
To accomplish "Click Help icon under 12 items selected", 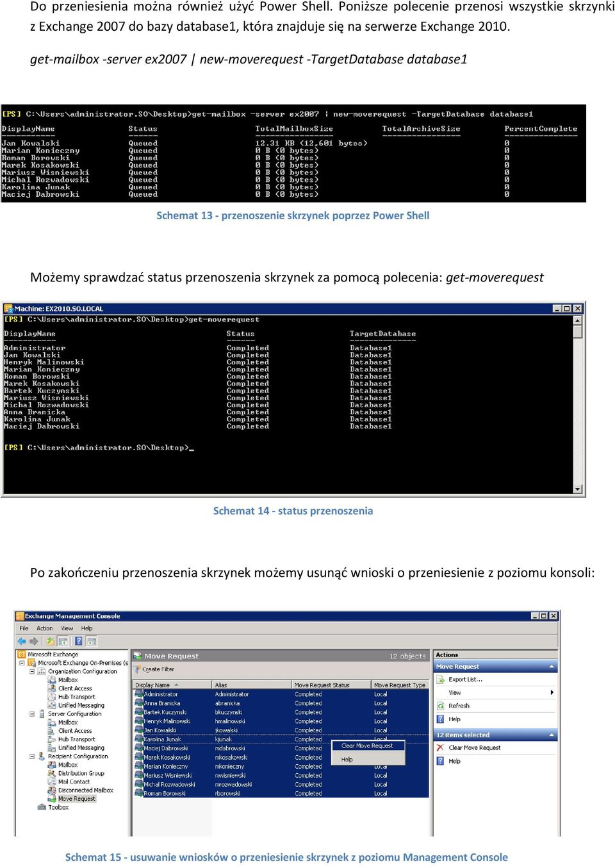I will click(x=440, y=761).
